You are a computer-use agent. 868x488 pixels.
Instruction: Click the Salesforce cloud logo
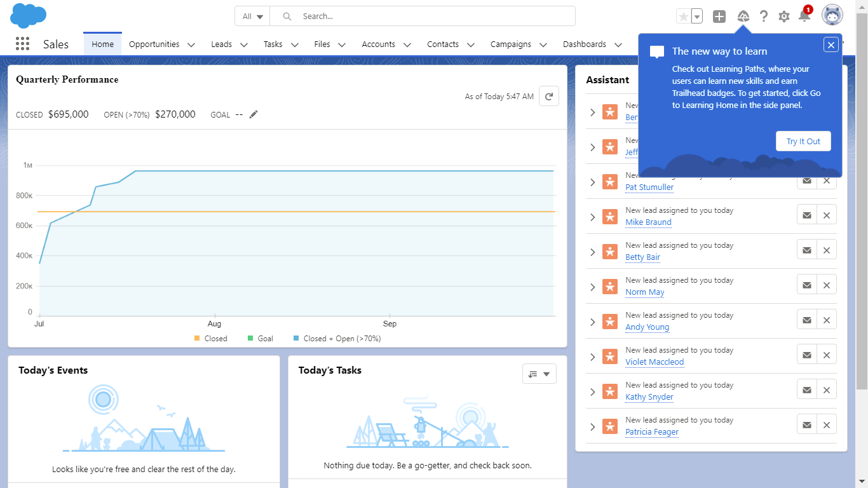click(x=29, y=16)
